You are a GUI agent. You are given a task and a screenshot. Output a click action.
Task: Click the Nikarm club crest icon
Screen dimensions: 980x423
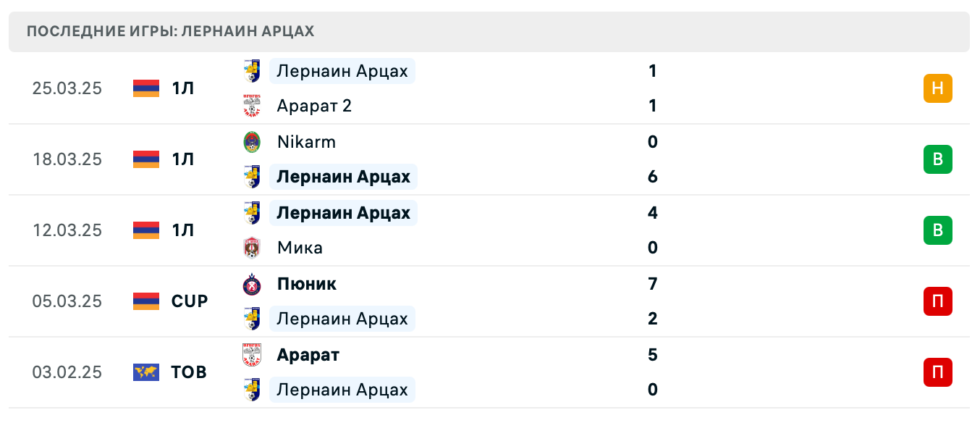tap(252, 142)
